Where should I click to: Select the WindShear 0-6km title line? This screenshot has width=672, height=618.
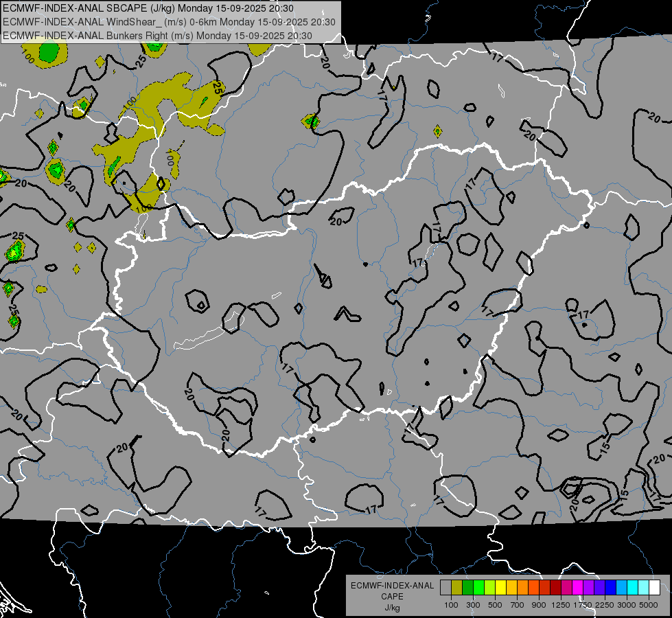point(169,22)
